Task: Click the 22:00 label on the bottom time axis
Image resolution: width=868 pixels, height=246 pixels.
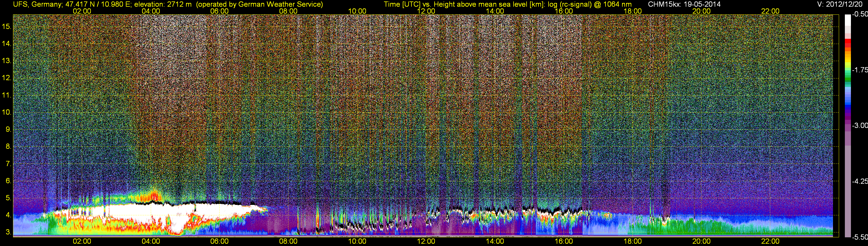Action: pos(770,241)
